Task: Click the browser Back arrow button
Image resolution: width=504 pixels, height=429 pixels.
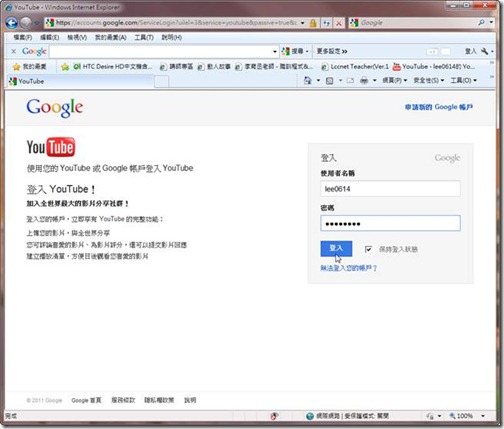Action: click(x=11, y=23)
